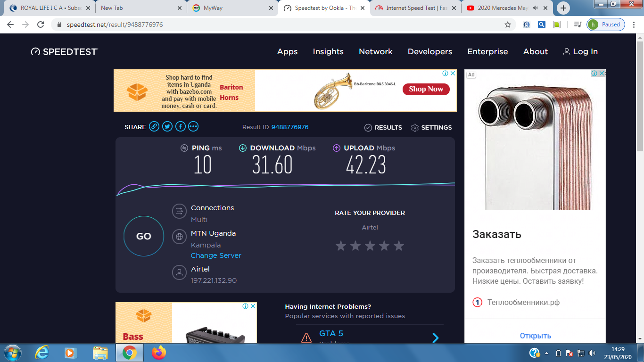This screenshot has width=644, height=362.
Task: Click the Speedtest logo
Action: (65, 52)
